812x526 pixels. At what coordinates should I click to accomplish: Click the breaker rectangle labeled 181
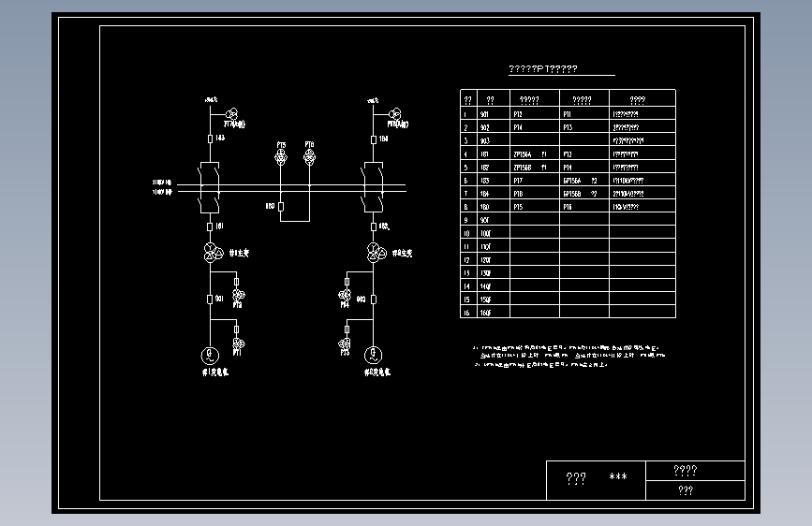[x=210, y=226]
